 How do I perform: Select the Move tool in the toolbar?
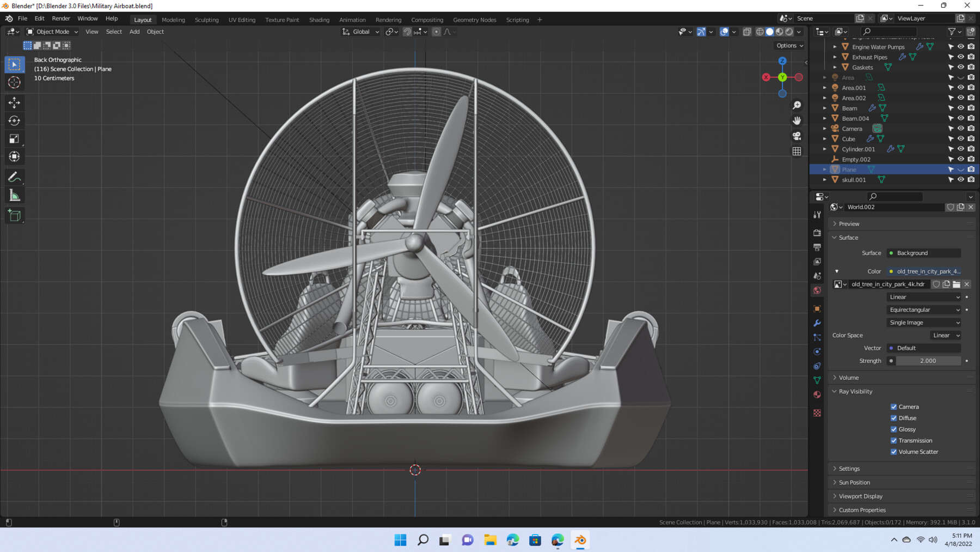coord(14,102)
